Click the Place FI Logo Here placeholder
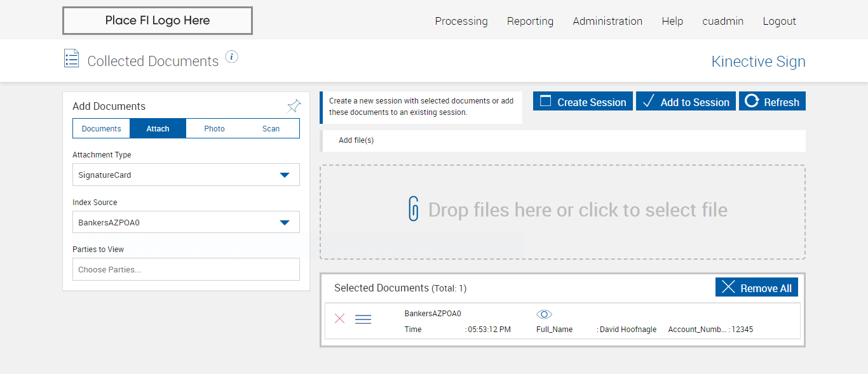The height and width of the screenshot is (374, 868). (158, 21)
